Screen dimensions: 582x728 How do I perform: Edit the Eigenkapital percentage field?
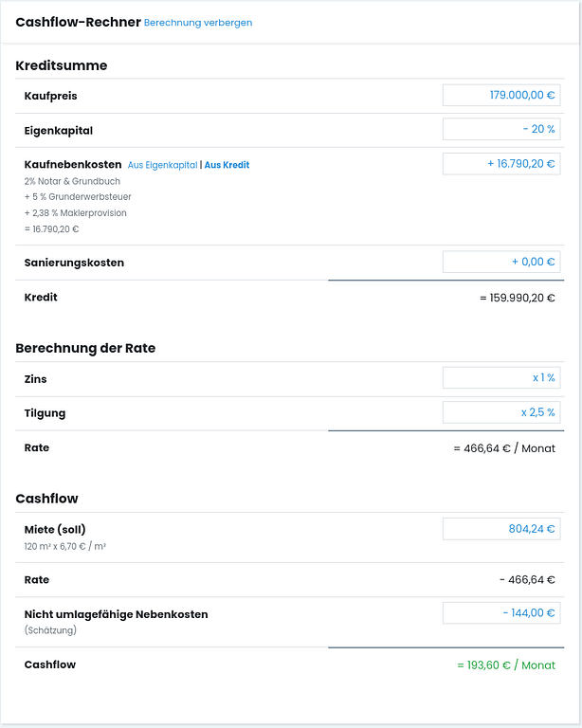click(x=500, y=130)
